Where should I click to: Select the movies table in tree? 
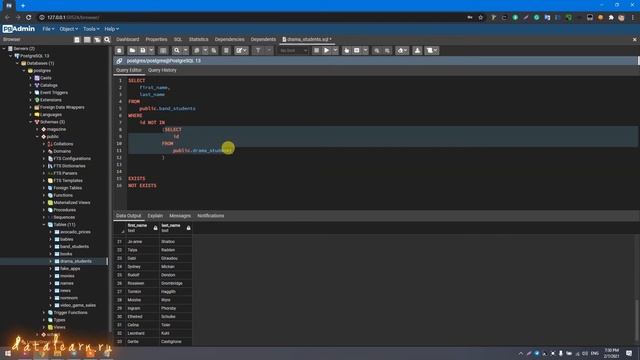point(67,276)
